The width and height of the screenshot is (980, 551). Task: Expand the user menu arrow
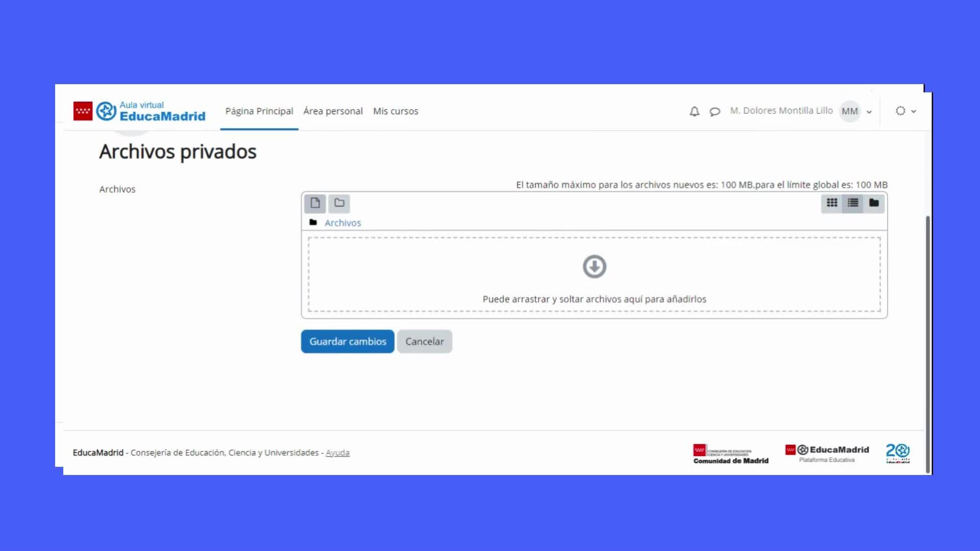click(869, 112)
